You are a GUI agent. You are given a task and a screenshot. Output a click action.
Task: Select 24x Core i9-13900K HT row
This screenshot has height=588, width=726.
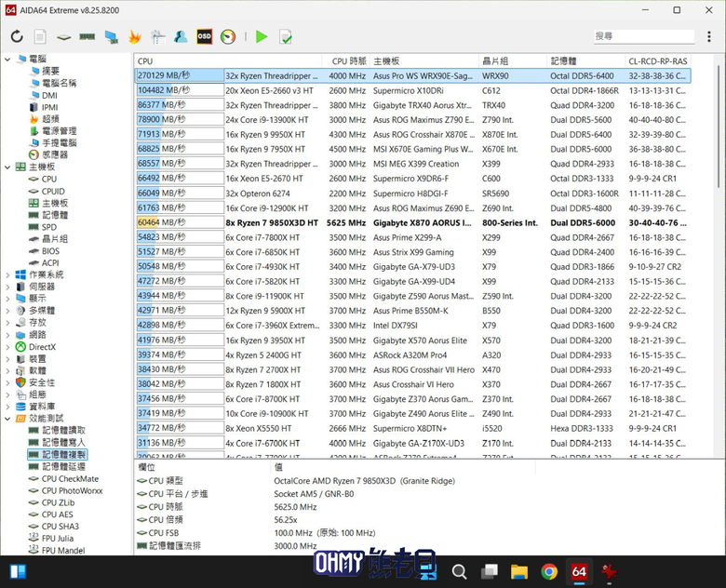tap(412, 120)
